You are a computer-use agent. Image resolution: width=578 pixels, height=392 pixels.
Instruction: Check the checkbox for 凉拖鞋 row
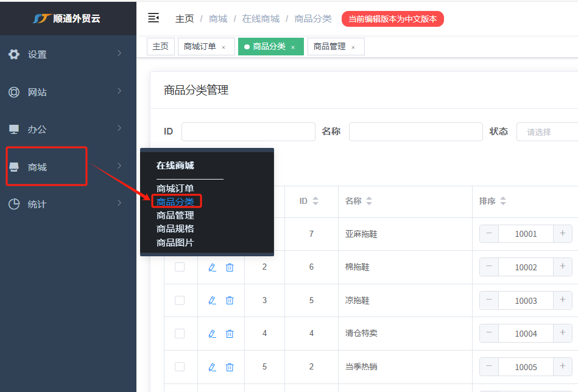[x=180, y=300]
